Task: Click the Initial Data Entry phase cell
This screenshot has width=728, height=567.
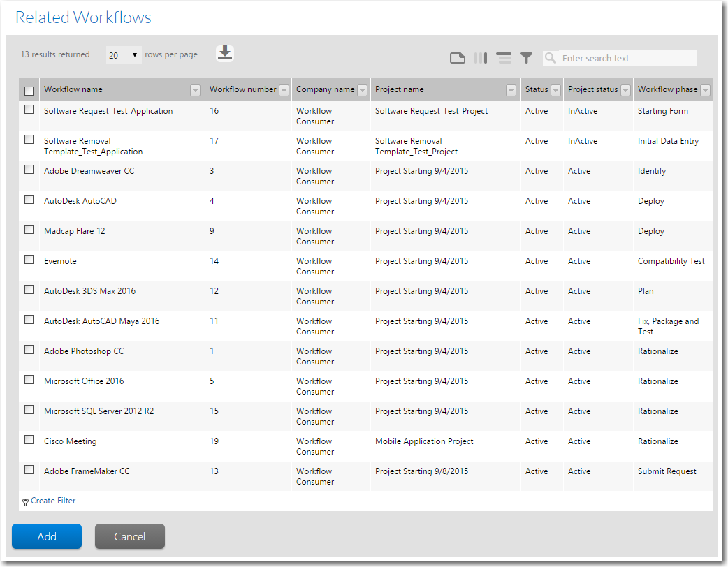Action: [x=668, y=141]
